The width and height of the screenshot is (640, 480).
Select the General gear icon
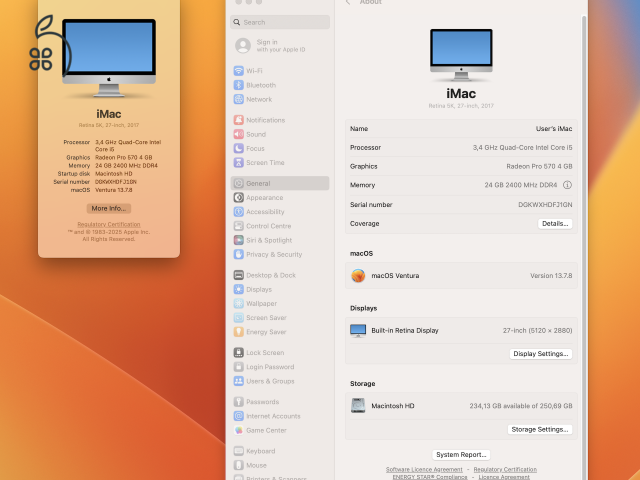[x=239, y=183]
